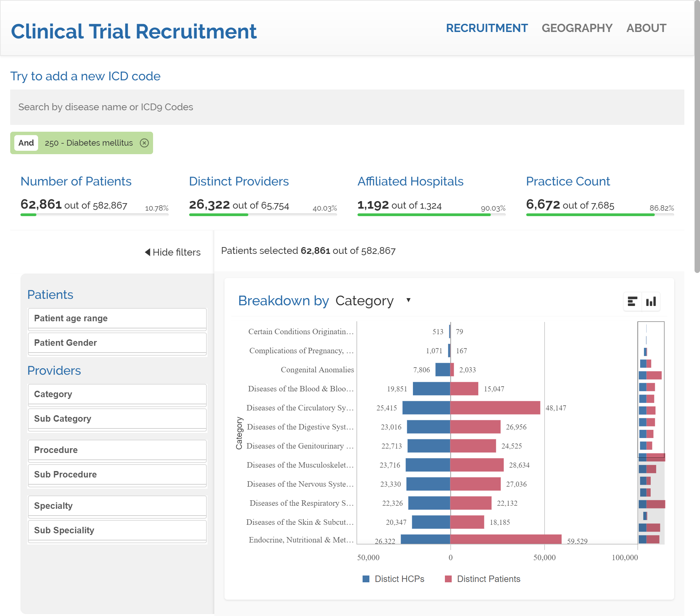Open the Geography tab
This screenshot has height=616, width=700.
tap(577, 28)
